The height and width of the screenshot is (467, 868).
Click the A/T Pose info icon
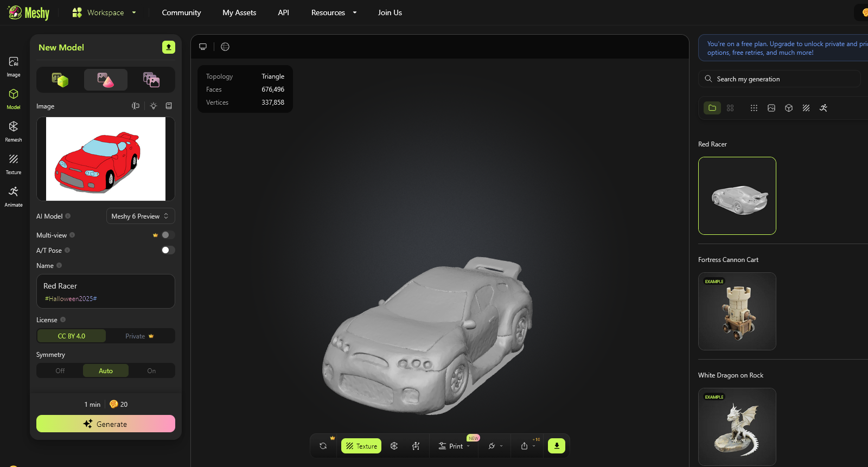(67, 250)
